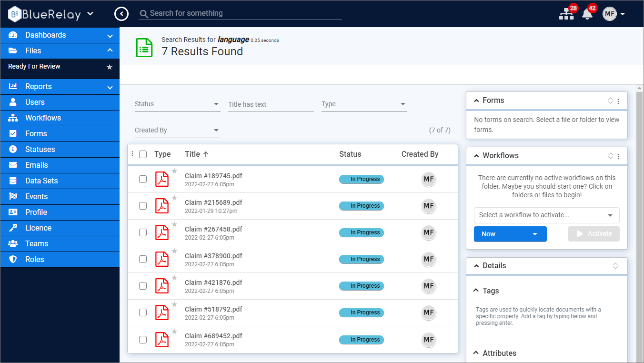Click the green search results document icon
This screenshot has height=363, width=644.
click(x=144, y=48)
